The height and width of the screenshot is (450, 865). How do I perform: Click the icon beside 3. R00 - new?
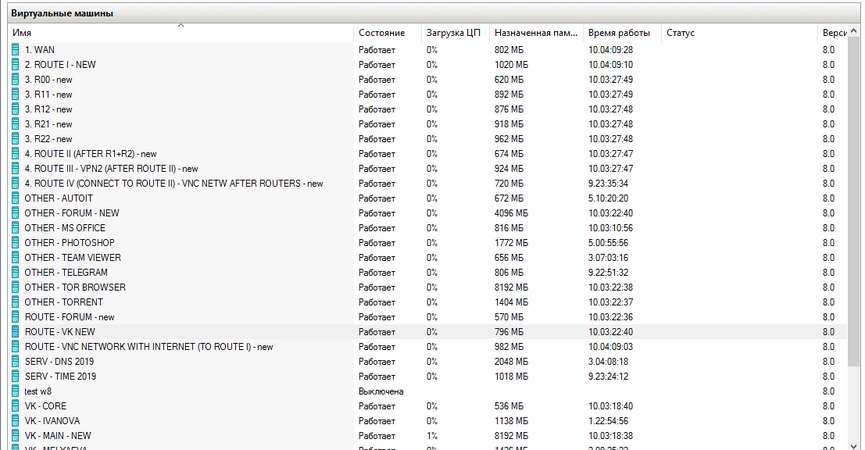(x=15, y=79)
